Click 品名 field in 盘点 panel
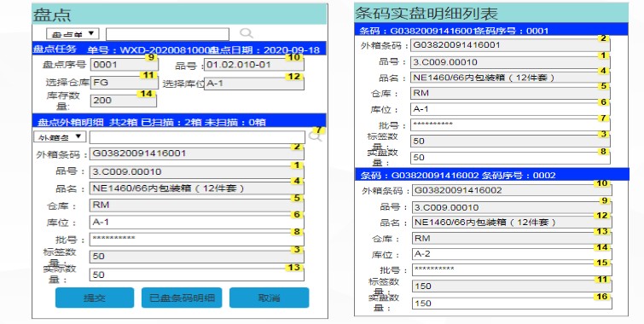Viewport: 644px width, 324px height. click(x=197, y=188)
